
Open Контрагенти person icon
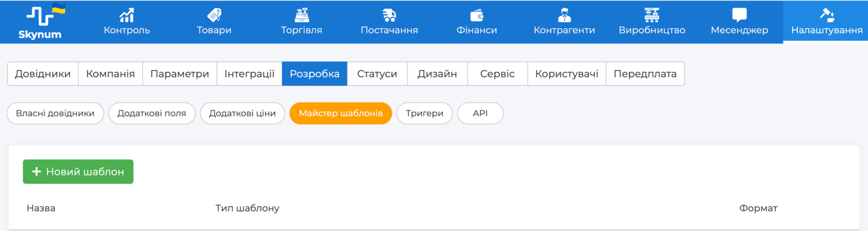click(564, 15)
